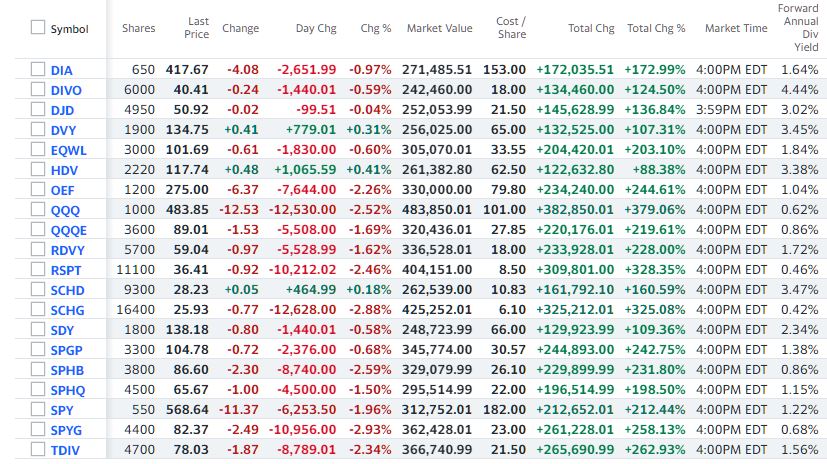Screen dimensions: 827x464
Task: Sort by the Chg % column header
Action: (376, 28)
